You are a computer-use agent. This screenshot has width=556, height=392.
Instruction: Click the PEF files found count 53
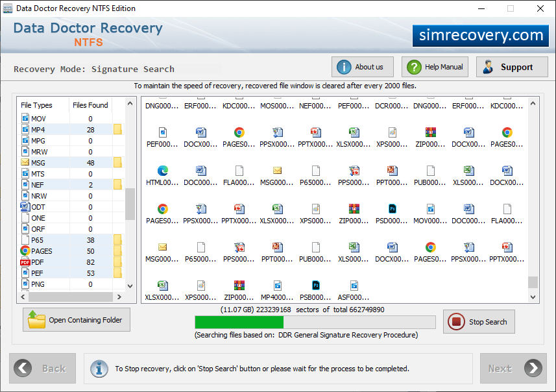point(91,273)
